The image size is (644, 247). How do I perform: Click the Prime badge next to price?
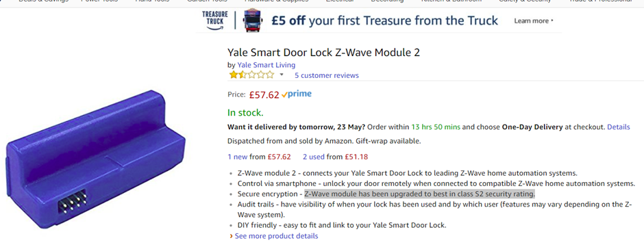pyautogui.click(x=297, y=94)
